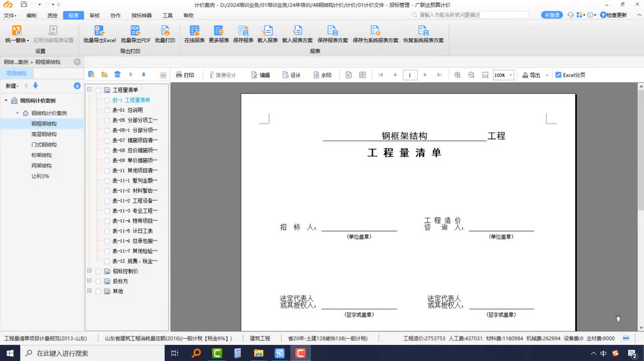Click 载入报表方案 icon

coord(297,31)
